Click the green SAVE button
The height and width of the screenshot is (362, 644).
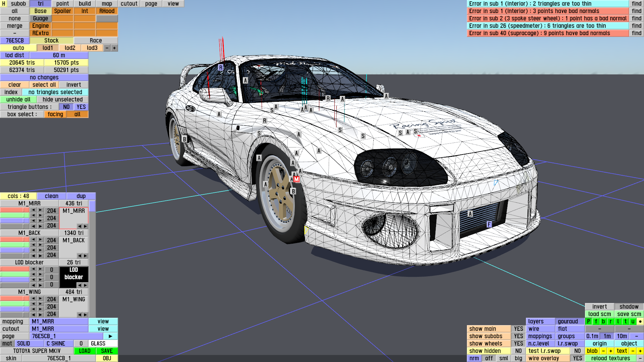pos(107,351)
